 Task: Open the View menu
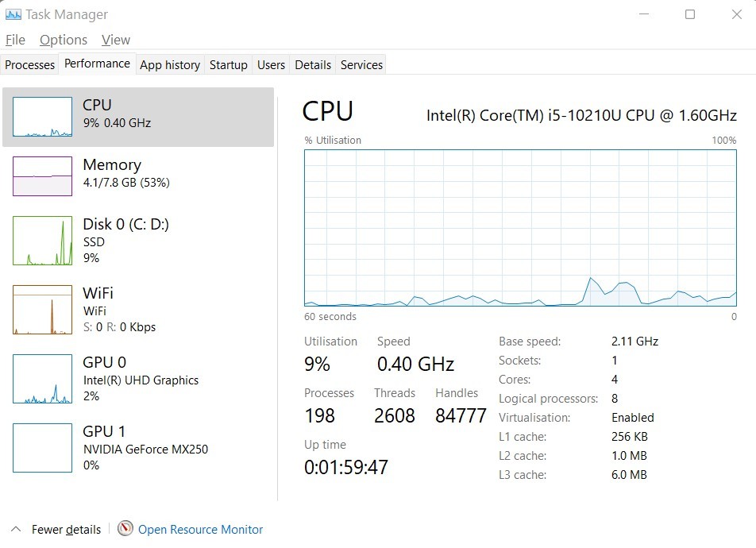point(116,40)
